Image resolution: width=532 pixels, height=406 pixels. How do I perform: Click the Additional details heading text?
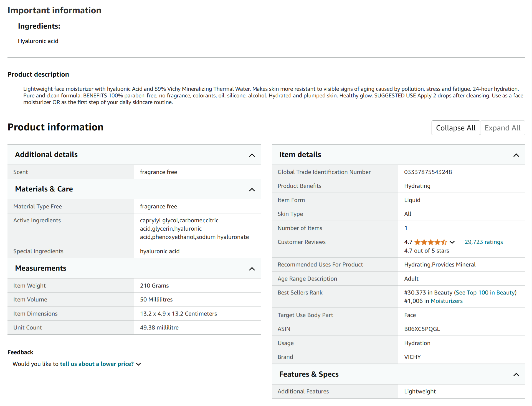point(46,155)
